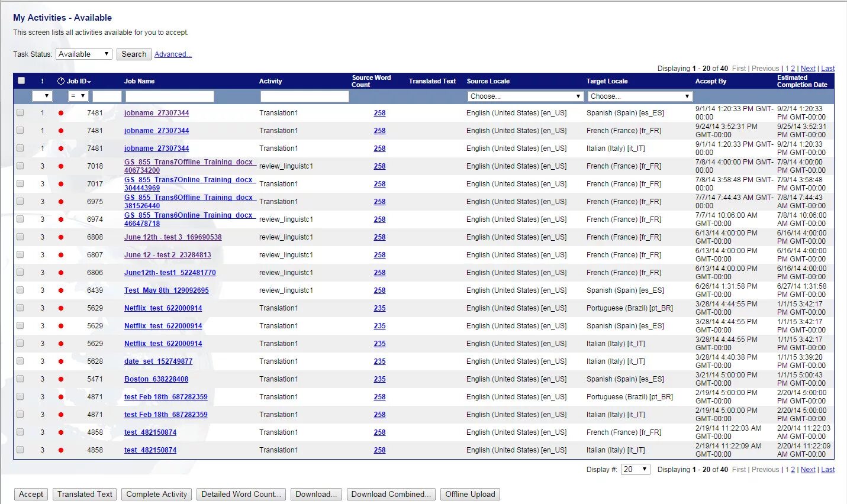This screenshot has width=847, height=504.
Task: Click the Complete Activity button
Action: click(156, 494)
